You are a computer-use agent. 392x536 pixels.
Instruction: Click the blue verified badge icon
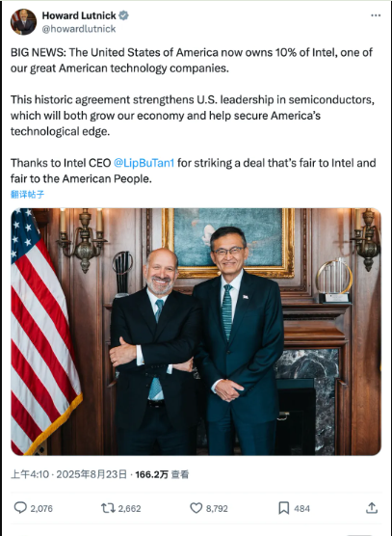[x=123, y=15]
